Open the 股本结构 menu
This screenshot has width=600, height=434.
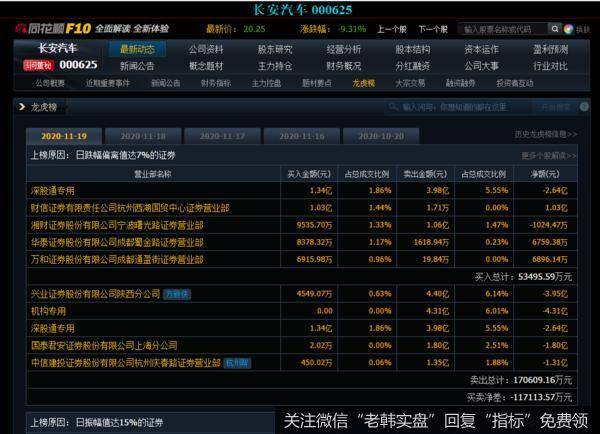tap(412, 49)
